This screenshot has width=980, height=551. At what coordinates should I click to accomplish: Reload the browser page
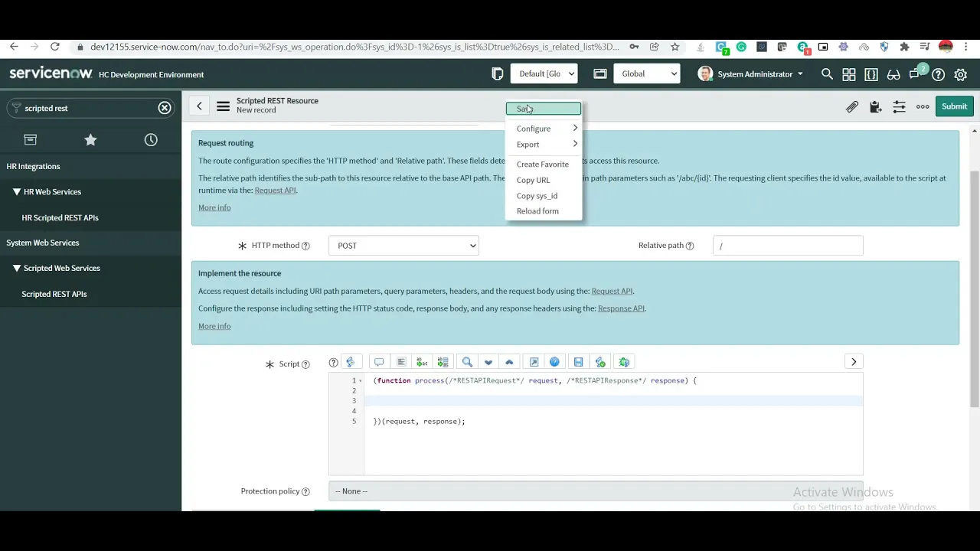(55, 47)
